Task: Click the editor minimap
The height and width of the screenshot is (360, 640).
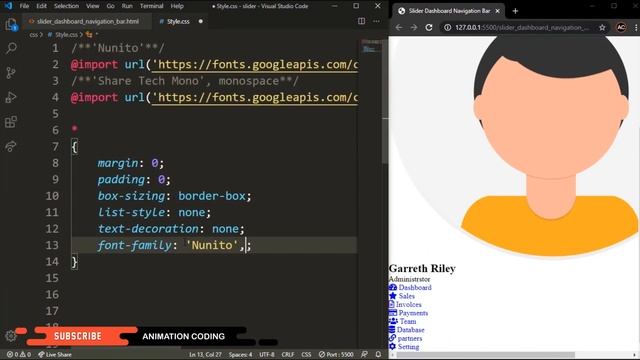Action: coord(371,47)
